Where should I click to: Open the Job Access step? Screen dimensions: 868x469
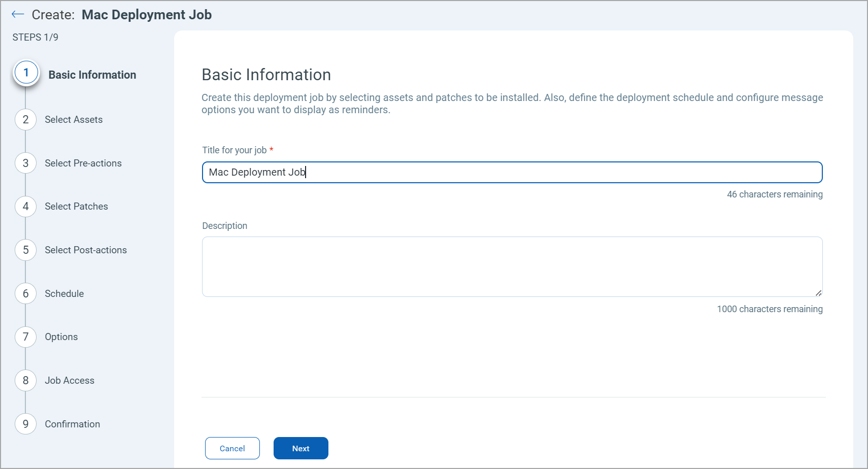point(70,381)
